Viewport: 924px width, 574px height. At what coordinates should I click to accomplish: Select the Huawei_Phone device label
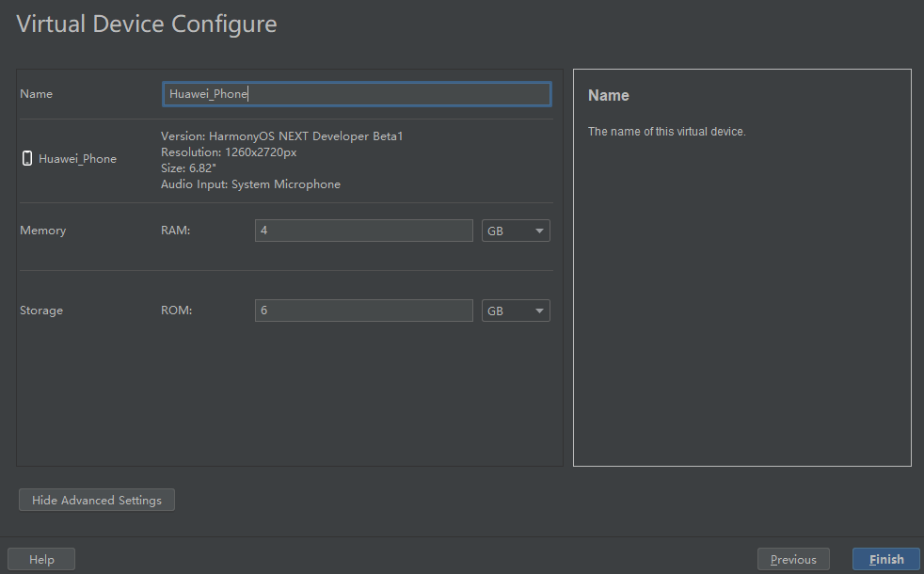78,158
